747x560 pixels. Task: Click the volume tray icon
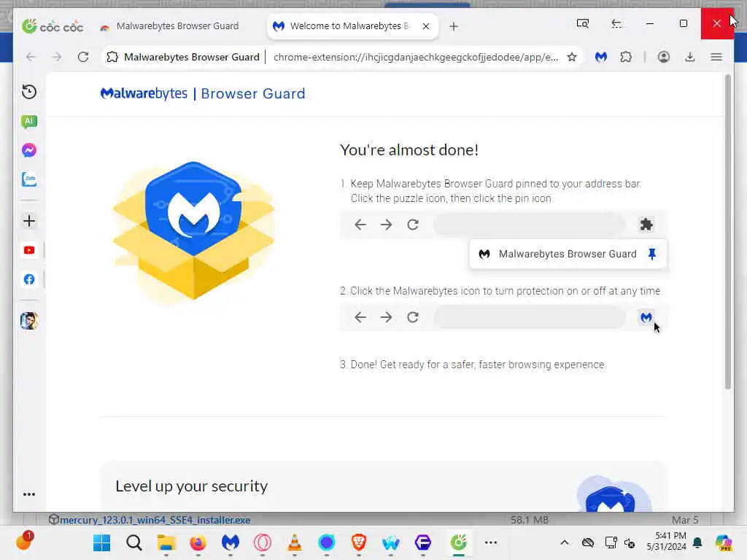(x=630, y=542)
